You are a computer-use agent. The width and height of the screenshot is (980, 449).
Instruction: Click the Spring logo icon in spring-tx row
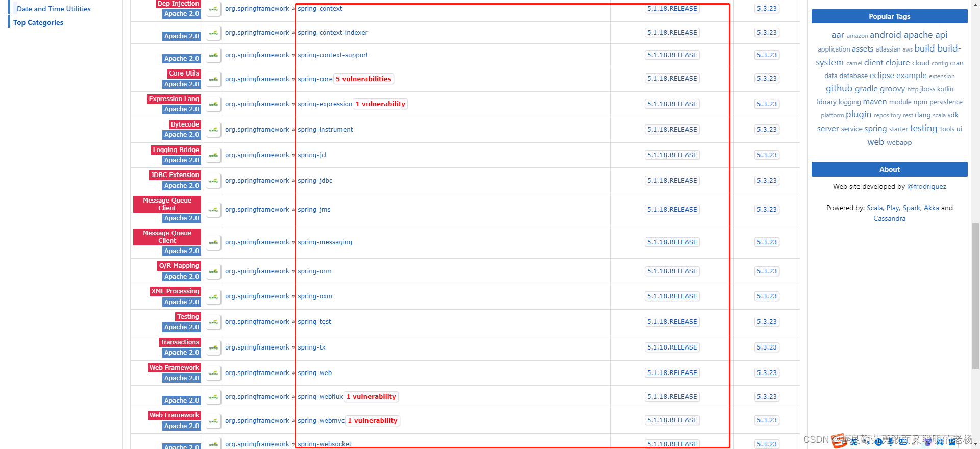pos(213,347)
